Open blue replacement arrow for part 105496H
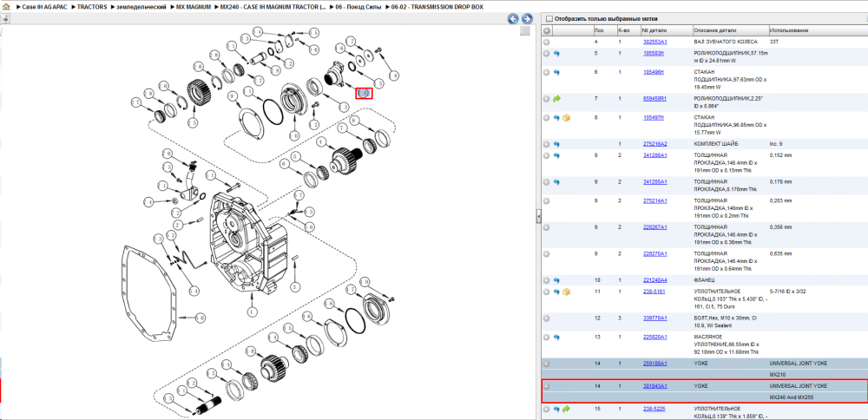Viewport: 868px width, 420px height. (556, 72)
